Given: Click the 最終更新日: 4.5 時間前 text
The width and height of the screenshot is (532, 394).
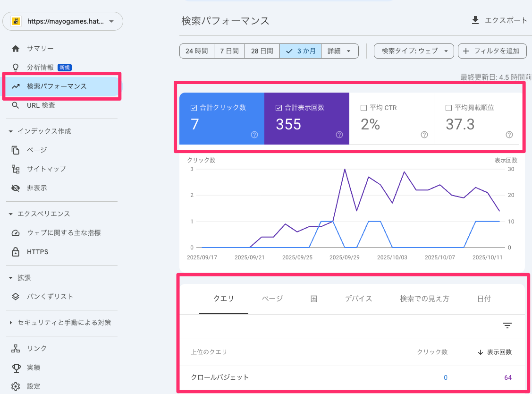Looking at the screenshot, I should pyautogui.click(x=496, y=77).
